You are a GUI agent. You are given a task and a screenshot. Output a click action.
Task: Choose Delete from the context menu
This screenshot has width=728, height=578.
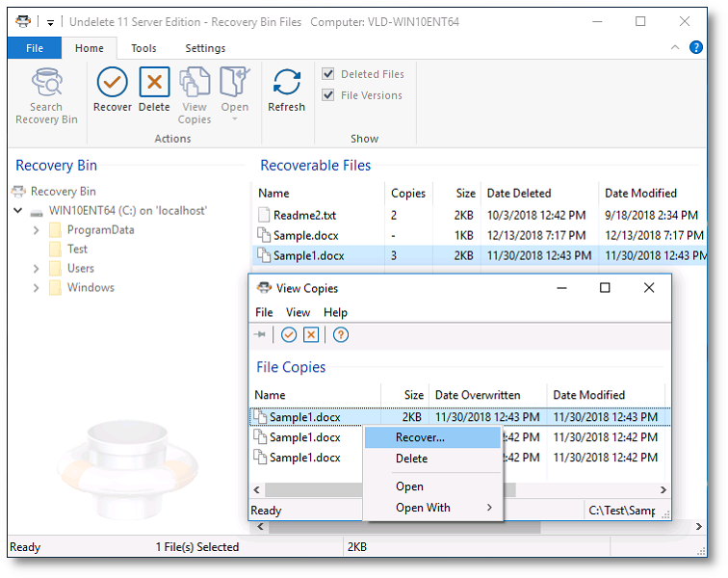(432, 459)
